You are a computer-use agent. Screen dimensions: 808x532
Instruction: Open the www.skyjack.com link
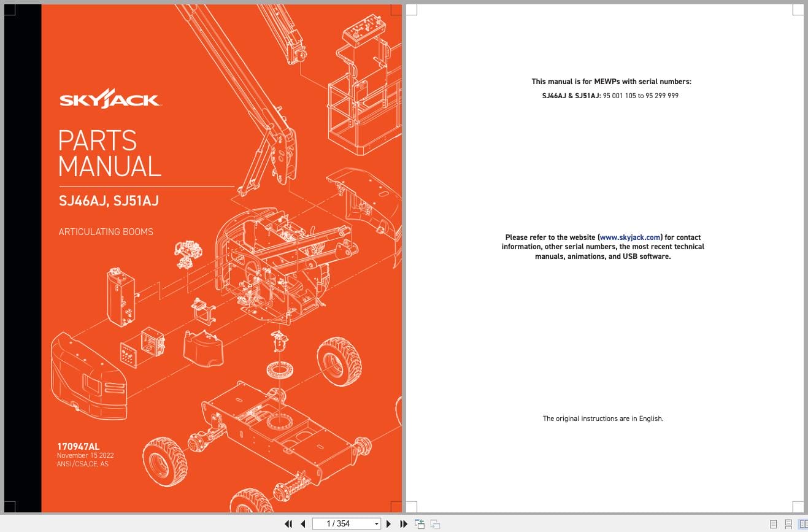[x=630, y=237]
